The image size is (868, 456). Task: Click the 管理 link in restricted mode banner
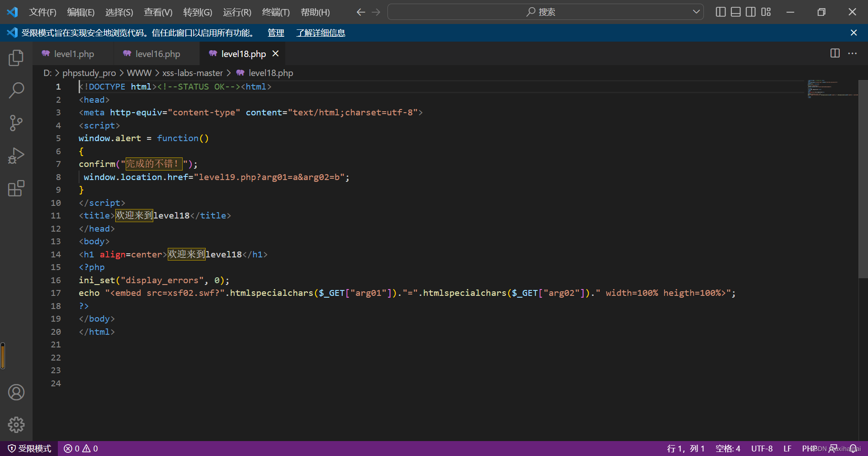pos(275,33)
